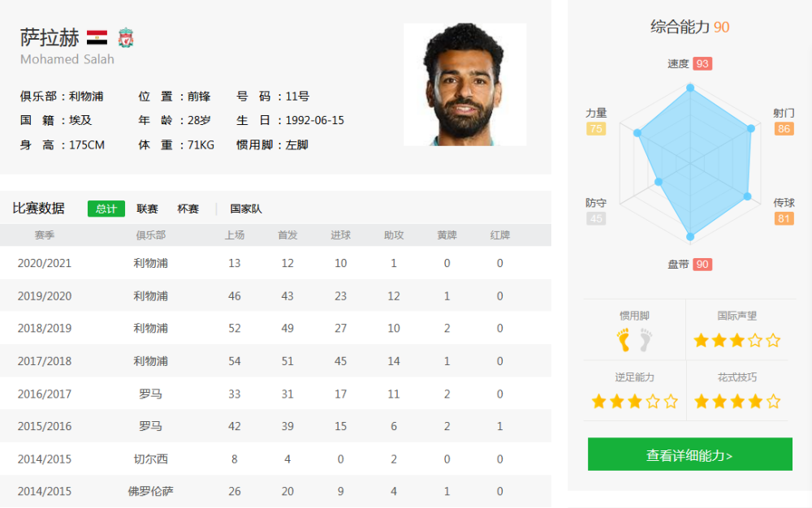Click 切尔西 in the 2014/2015 row
This screenshot has width=812, height=508.
pos(151,458)
